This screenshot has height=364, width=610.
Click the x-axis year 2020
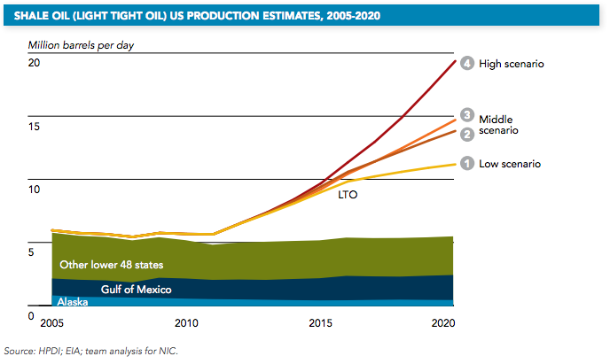443,323
